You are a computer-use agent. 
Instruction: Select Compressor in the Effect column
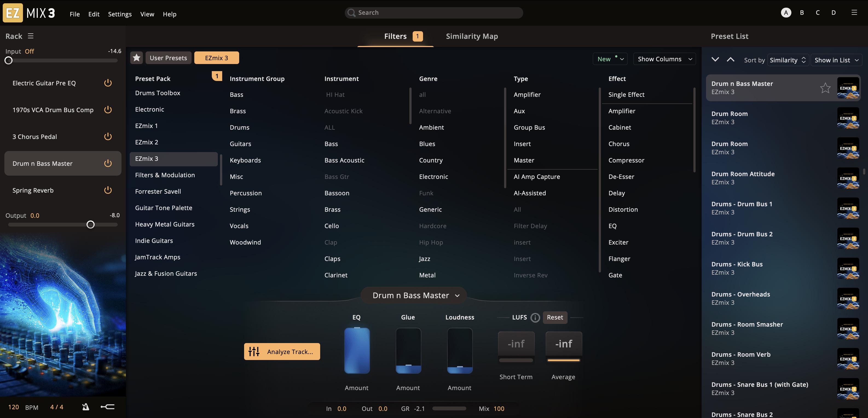[626, 160]
